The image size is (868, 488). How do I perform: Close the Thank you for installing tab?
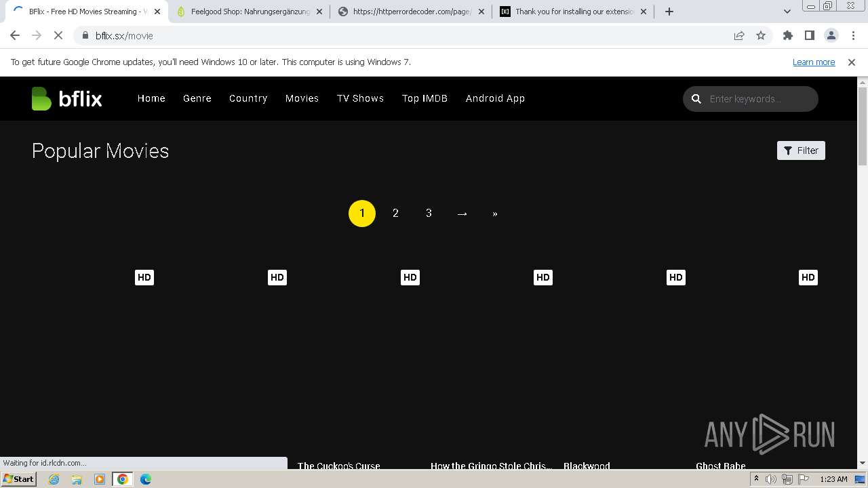coord(644,12)
